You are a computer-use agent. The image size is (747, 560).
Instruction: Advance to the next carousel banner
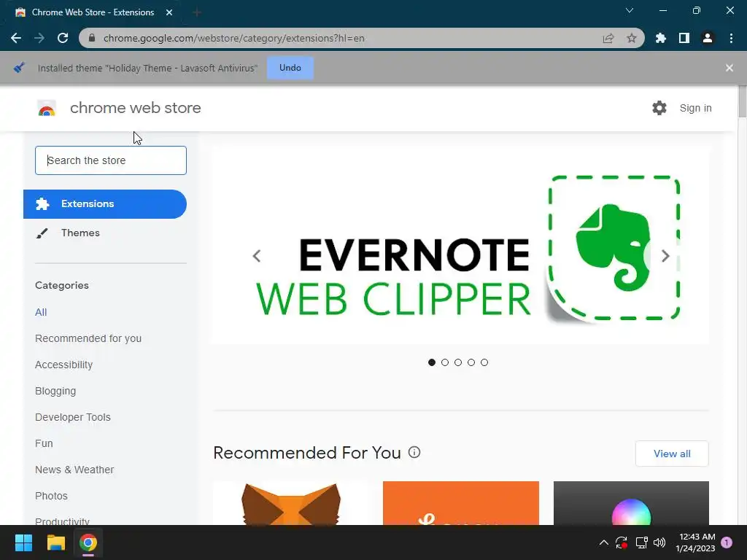click(665, 256)
